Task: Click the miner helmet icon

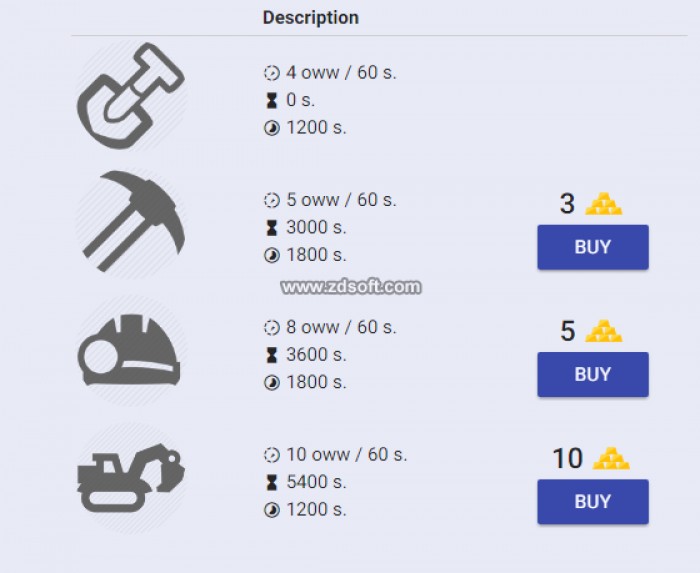Action: click(129, 350)
